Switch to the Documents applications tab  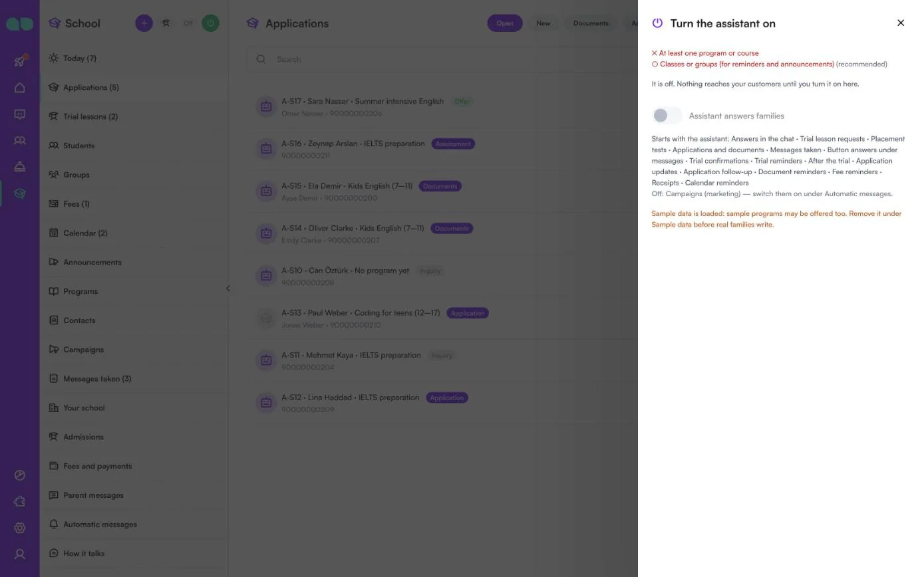[x=591, y=23]
